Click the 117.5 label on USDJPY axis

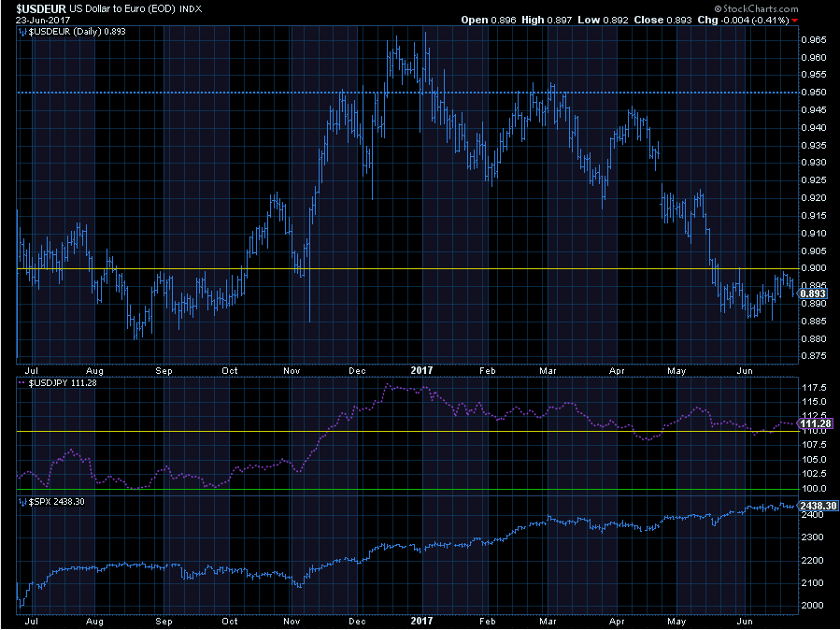pos(814,387)
